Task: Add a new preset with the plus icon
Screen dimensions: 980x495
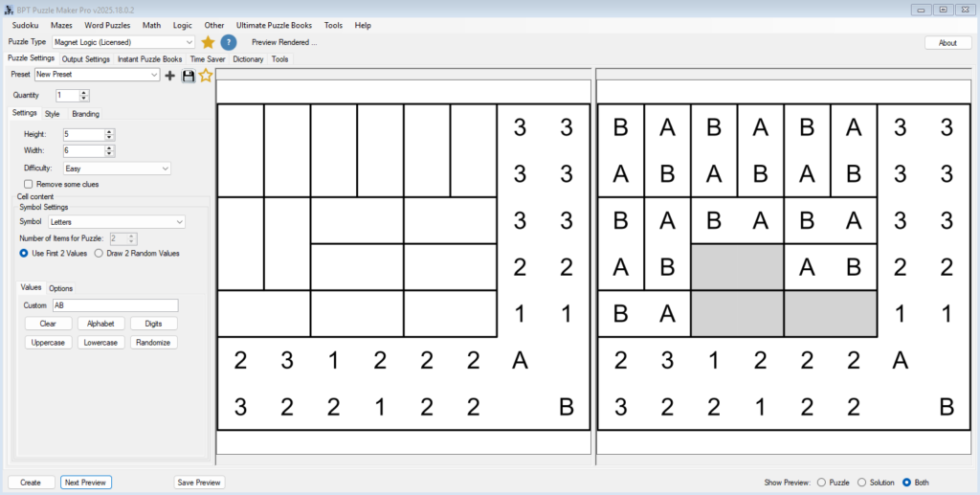Action: click(x=170, y=75)
